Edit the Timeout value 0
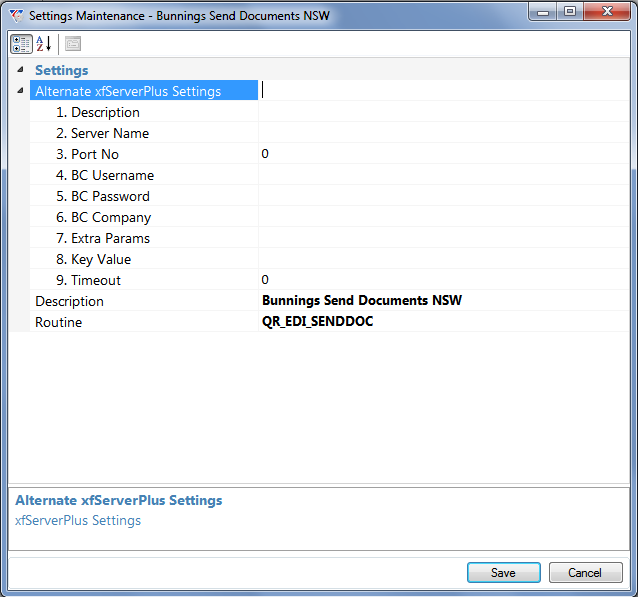 (x=444, y=280)
